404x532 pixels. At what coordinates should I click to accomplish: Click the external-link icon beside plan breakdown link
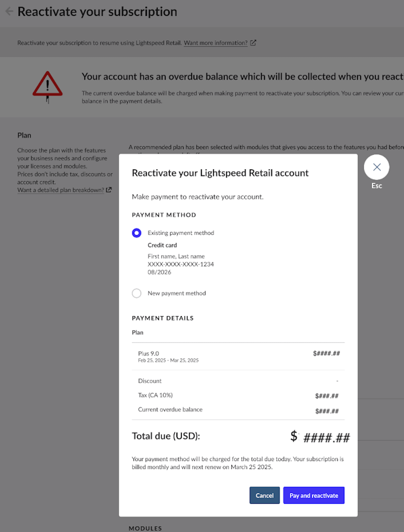click(109, 190)
